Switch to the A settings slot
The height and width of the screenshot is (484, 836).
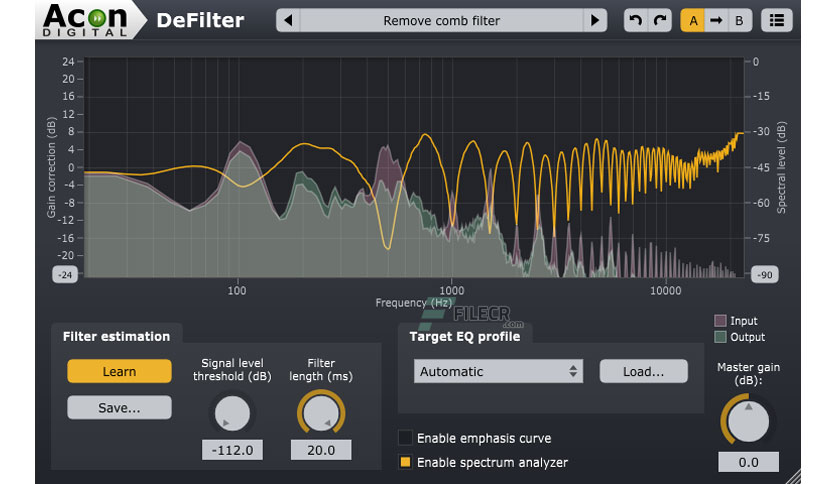[x=693, y=21]
